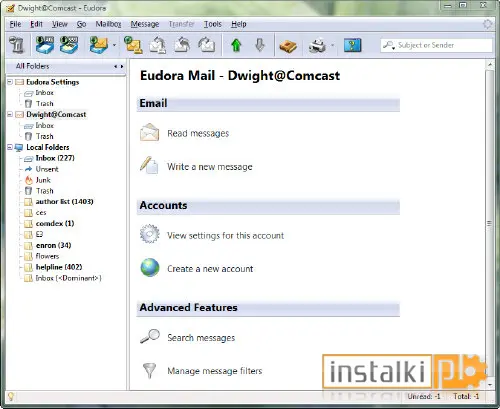
Task: Open the Tools menu
Action: 213,24
